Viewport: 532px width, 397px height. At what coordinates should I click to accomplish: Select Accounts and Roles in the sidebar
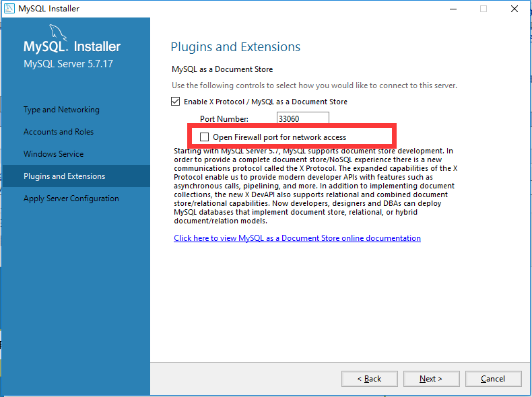pyautogui.click(x=59, y=132)
